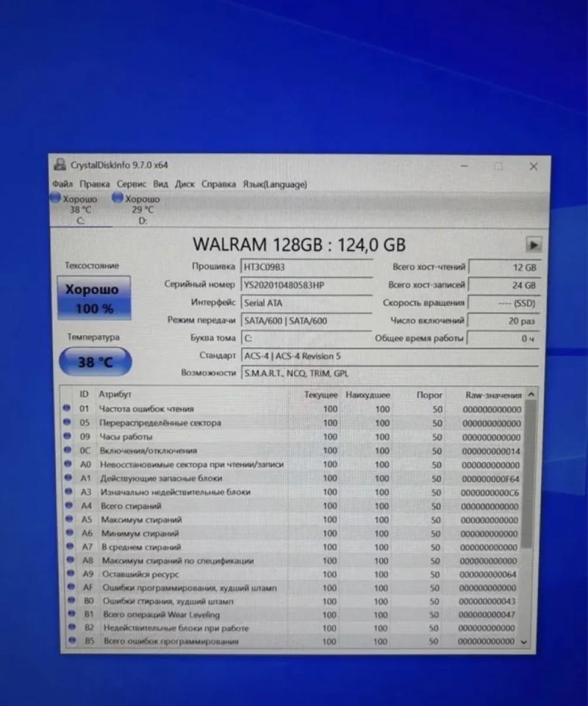Click raw value 000000000F64
588x706 pixels.
(490, 479)
